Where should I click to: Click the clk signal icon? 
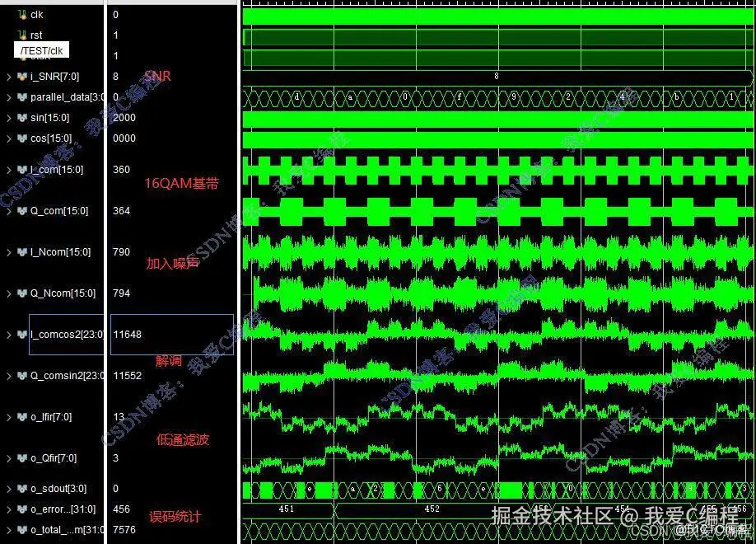22,15
